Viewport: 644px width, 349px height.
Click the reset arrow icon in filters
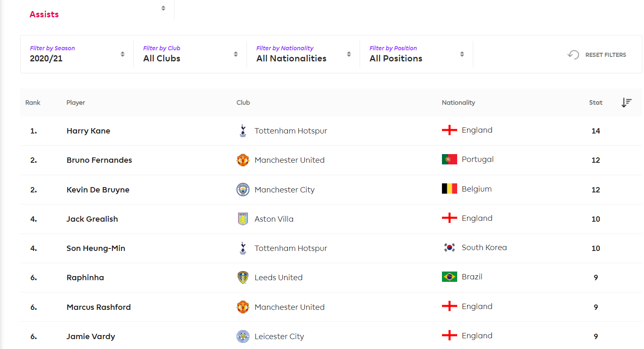(x=573, y=54)
